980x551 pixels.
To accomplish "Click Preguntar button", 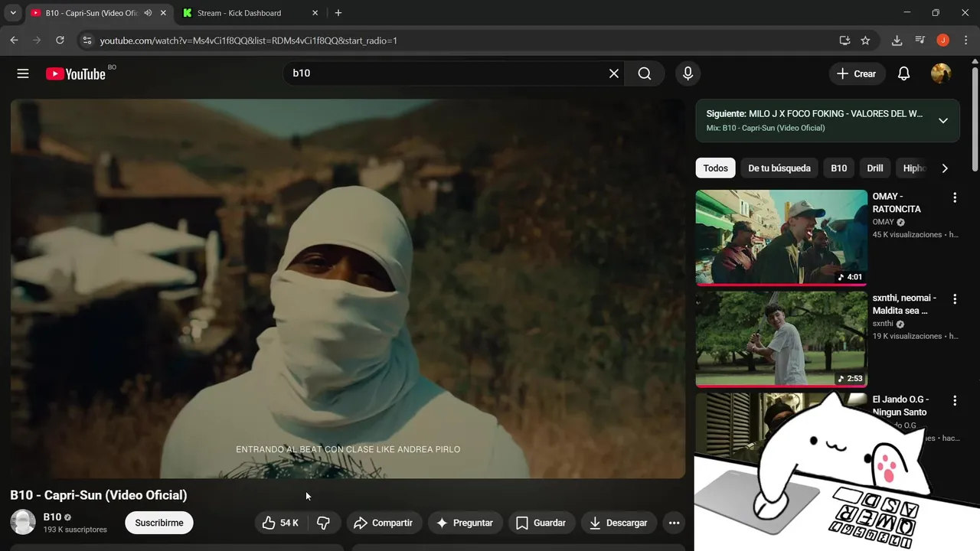I will pos(465,523).
